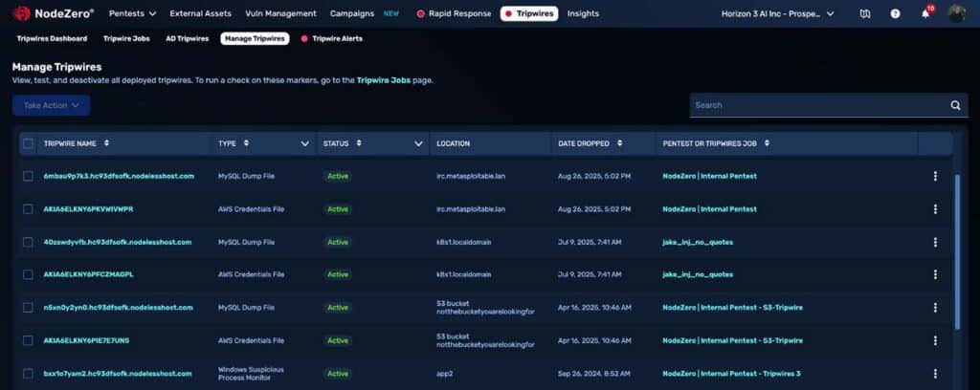Click the search magnifier icon

pos(954,105)
